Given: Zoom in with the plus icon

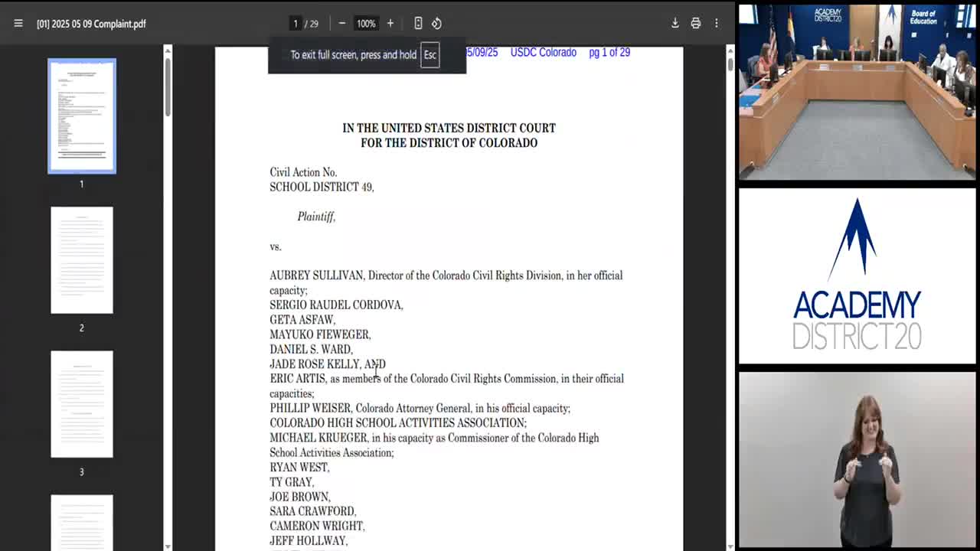Looking at the screenshot, I should tap(390, 24).
